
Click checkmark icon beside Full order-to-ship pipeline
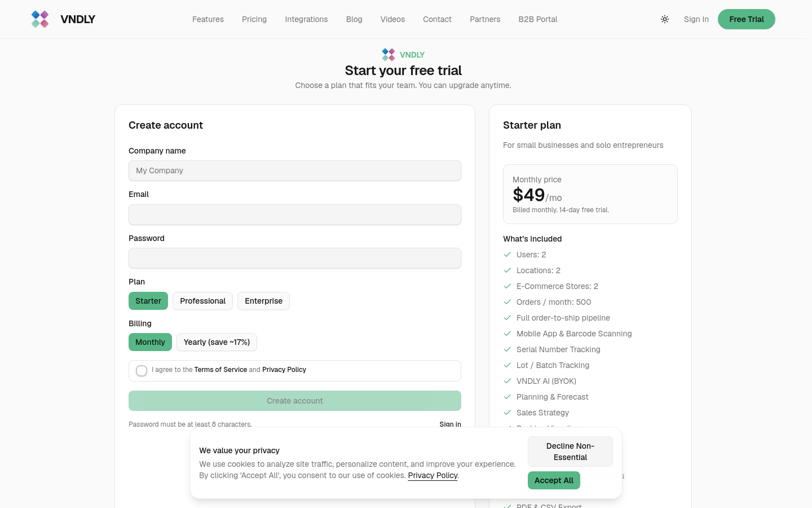tap(507, 318)
